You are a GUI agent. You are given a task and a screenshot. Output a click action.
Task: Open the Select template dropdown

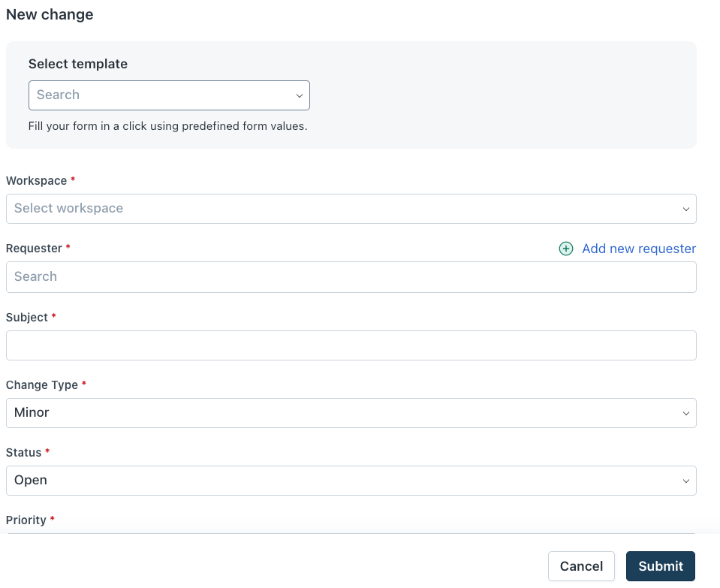click(x=169, y=95)
